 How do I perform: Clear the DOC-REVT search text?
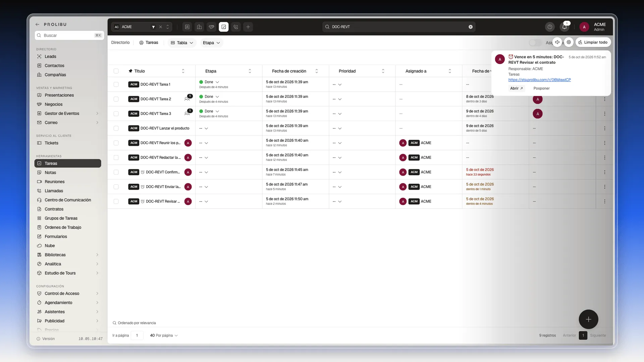(x=471, y=27)
